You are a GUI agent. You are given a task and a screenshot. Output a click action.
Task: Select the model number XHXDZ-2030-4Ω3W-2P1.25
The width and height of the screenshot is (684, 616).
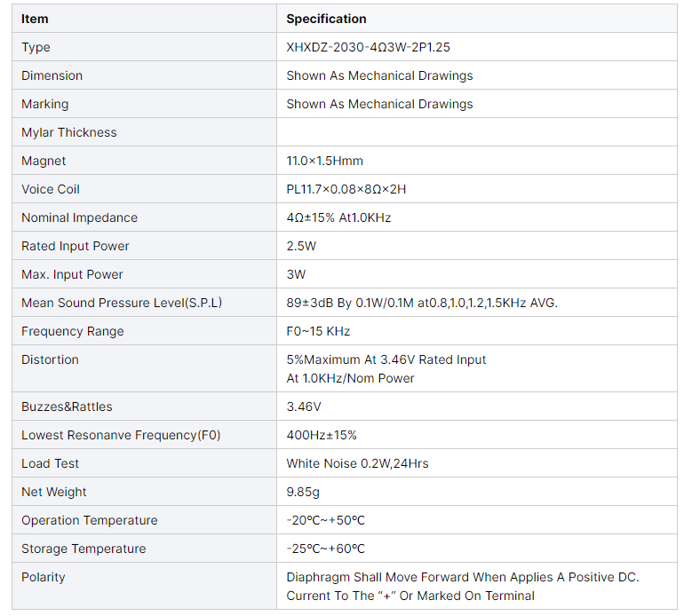click(x=374, y=47)
